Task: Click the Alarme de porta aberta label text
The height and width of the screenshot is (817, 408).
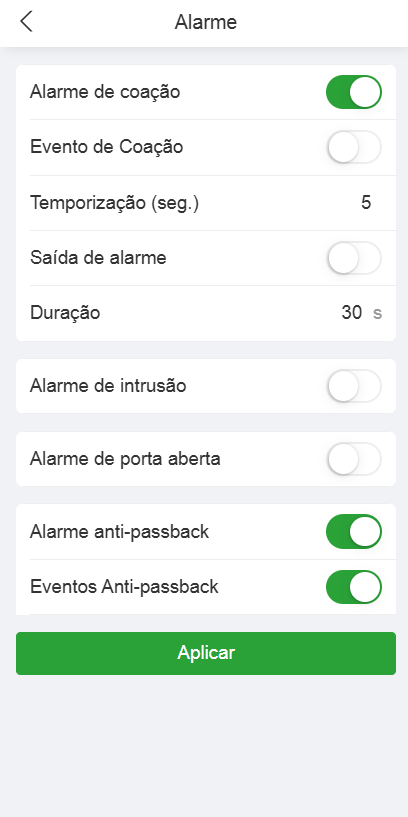Action: tap(126, 460)
